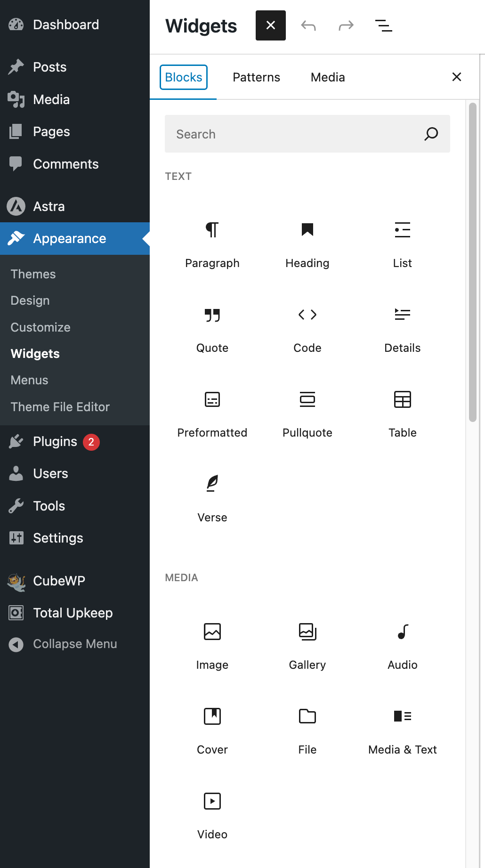
Task: Open the document list view
Action: 383,26
